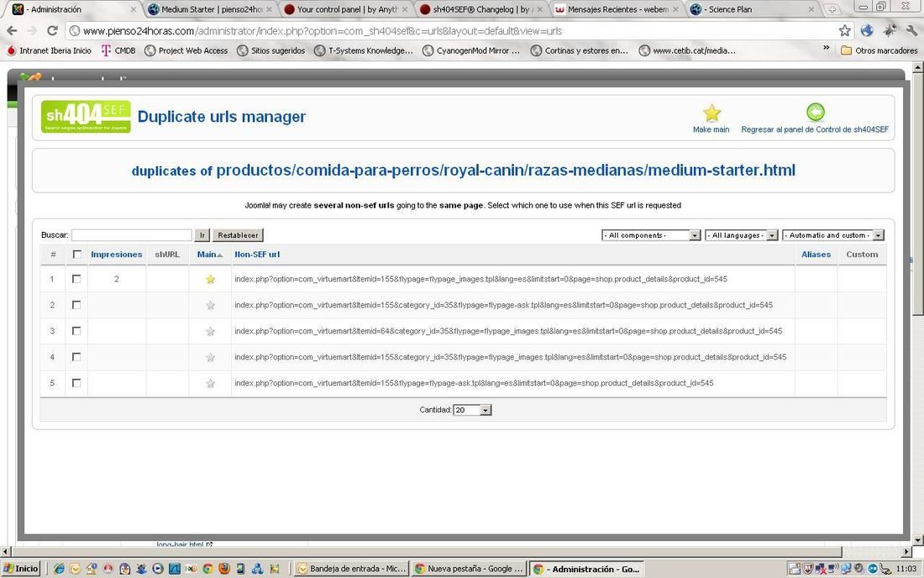
Task: Check the checkbox for row 3
Action: (76, 330)
